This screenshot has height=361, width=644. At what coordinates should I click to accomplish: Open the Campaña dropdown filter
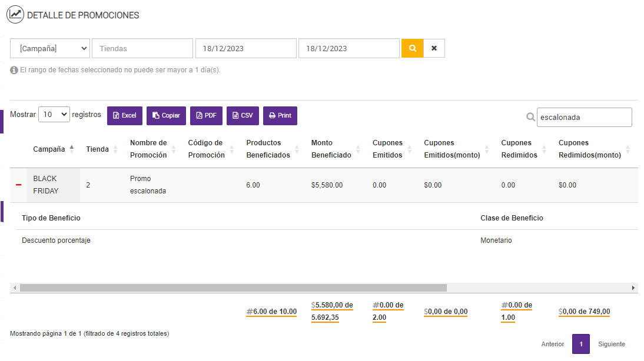tap(50, 48)
